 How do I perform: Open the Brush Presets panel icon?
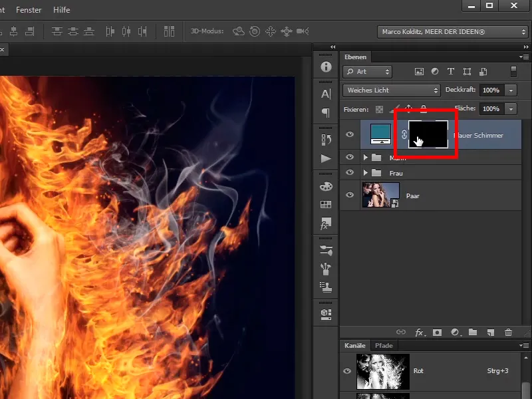click(x=326, y=251)
